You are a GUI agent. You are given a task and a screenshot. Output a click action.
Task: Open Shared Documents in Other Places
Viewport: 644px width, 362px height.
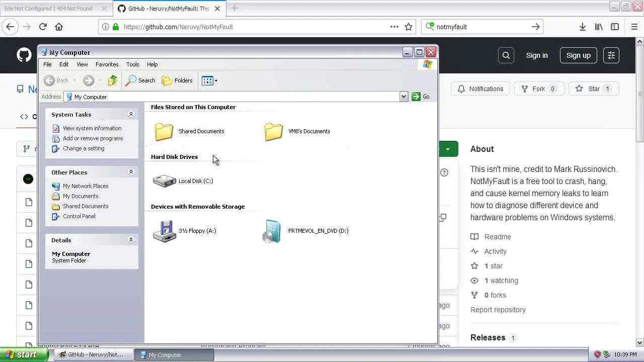coord(86,206)
